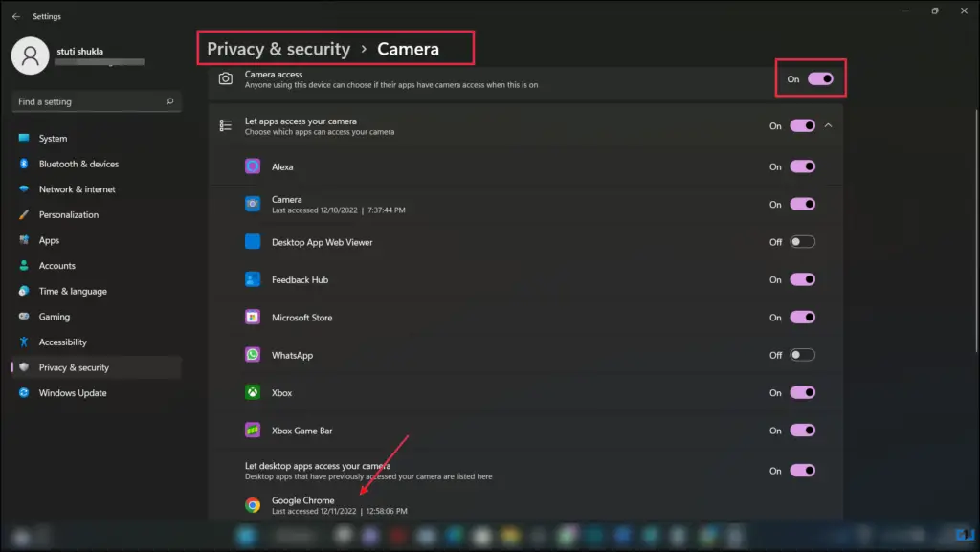
Task: Open Windows Update settings
Action: pyautogui.click(x=97, y=393)
